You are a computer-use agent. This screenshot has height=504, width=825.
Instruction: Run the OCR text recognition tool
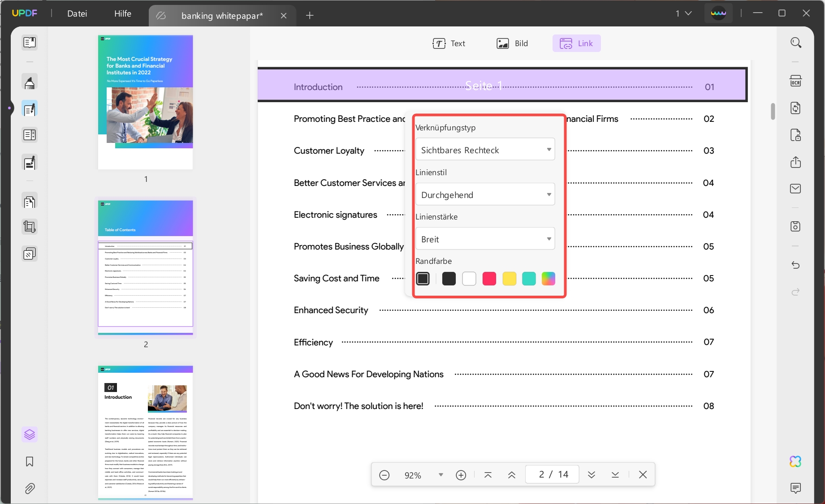pyautogui.click(x=796, y=81)
